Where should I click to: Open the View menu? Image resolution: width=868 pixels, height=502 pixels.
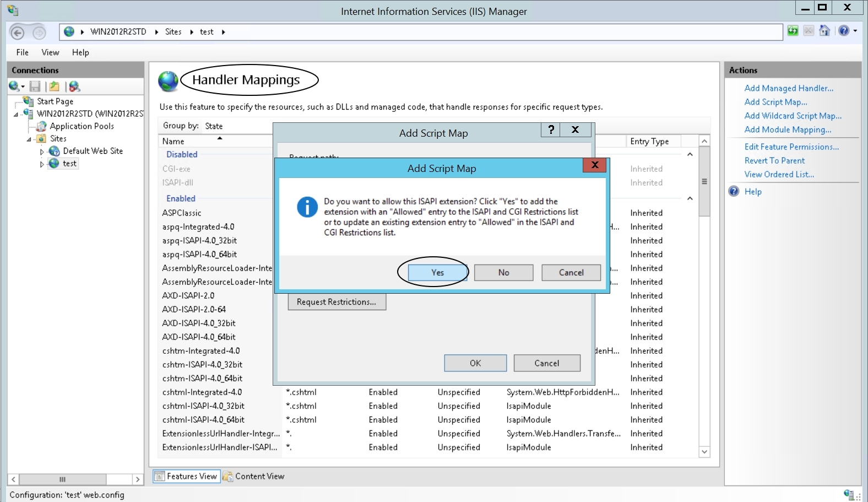tap(50, 52)
